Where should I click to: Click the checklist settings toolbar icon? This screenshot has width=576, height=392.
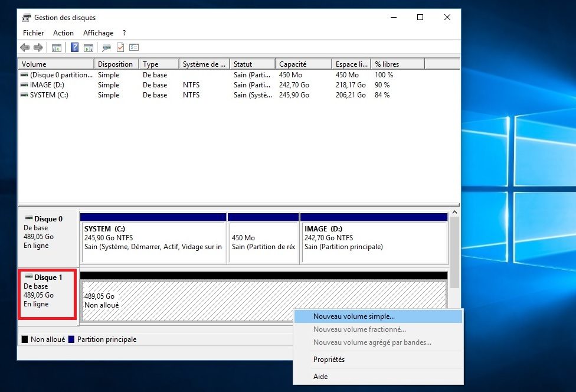(134, 48)
